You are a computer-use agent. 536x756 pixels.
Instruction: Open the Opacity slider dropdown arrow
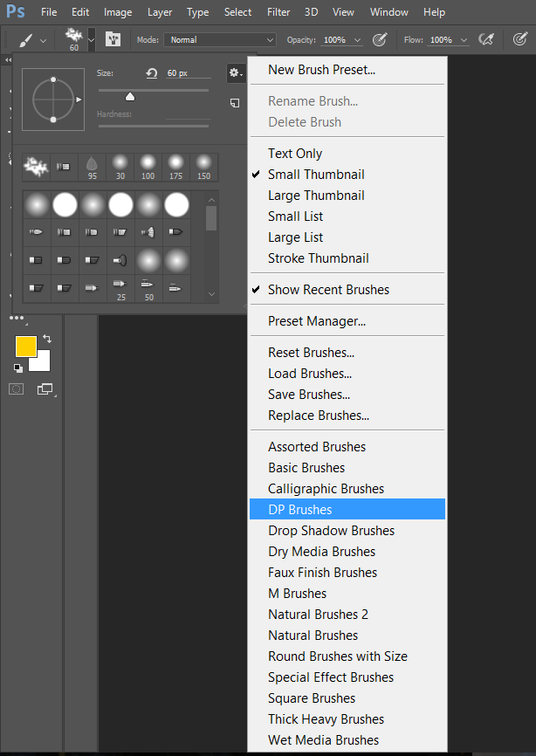(357, 40)
